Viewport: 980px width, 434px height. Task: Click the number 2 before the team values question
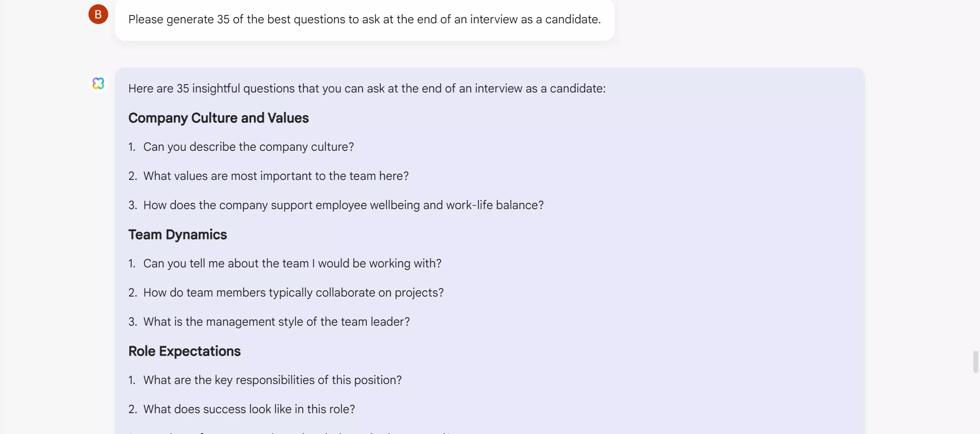pyautogui.click(x=132, y=176)
